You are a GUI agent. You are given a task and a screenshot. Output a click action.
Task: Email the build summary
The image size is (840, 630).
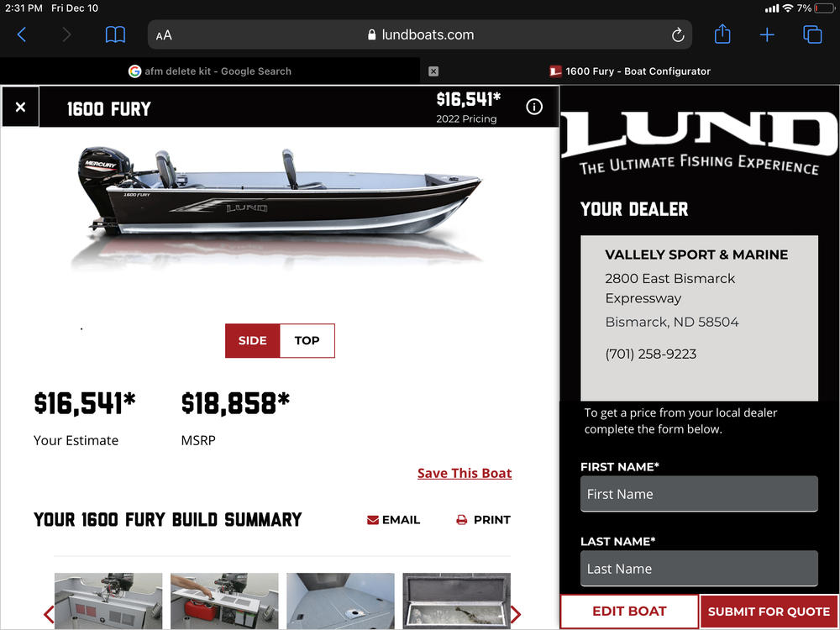click(393, 520)
